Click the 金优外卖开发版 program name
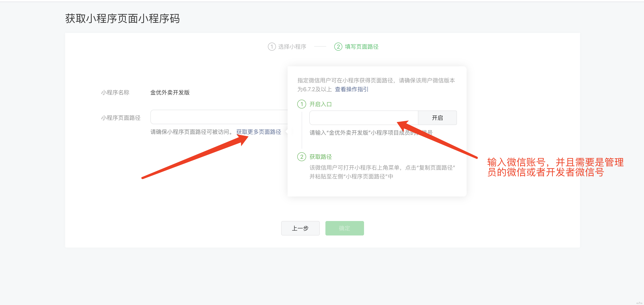This screenshot has width=644, height=305. [x=170, y=92]
